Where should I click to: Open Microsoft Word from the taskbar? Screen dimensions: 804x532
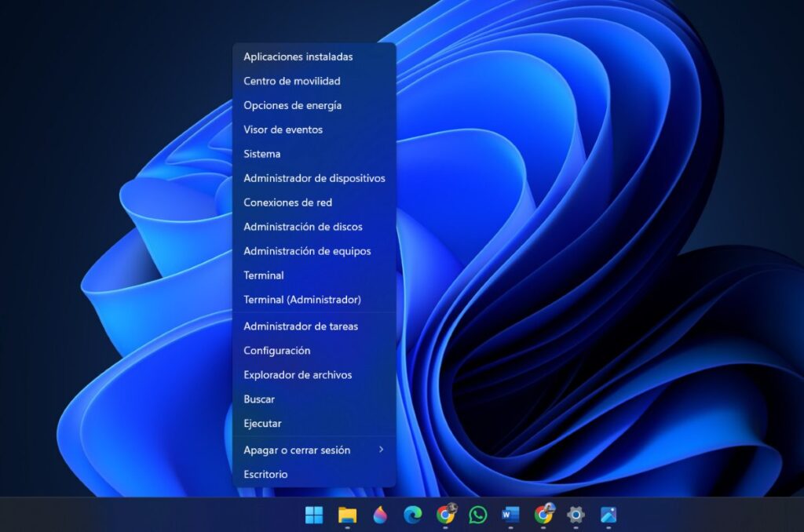pyautogui.click(x=512, y=516)
